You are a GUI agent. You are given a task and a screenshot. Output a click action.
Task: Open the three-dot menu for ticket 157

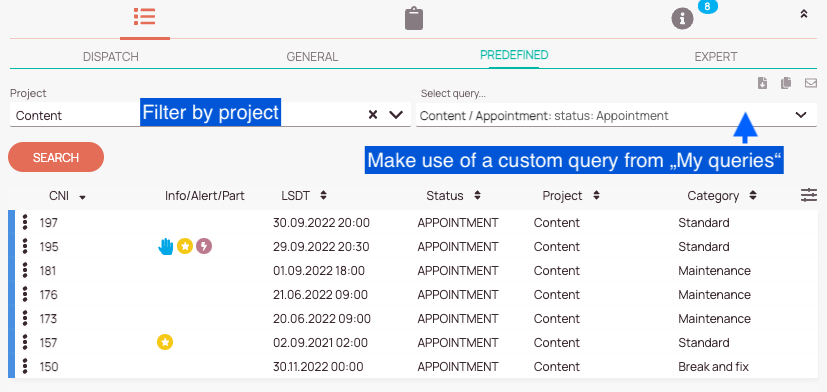point(25,342)
